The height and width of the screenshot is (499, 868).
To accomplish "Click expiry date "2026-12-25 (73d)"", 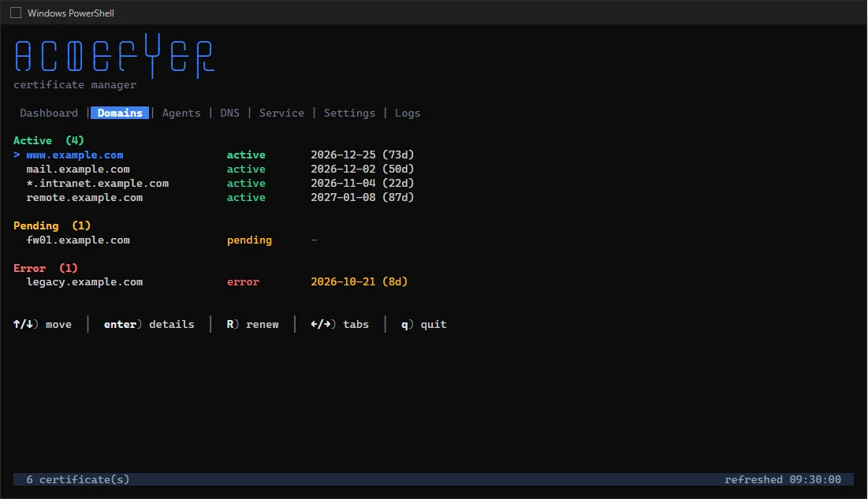I will click(363, 155).
